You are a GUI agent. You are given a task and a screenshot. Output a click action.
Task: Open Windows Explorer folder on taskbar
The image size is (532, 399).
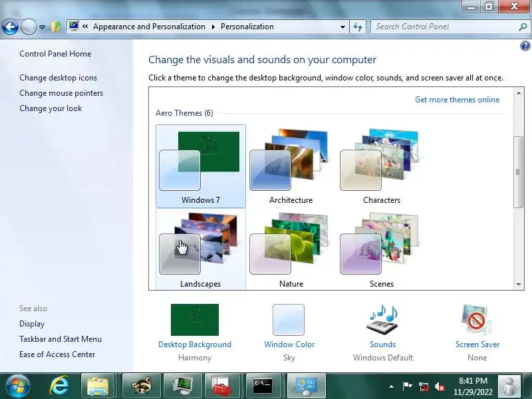[x=98, y=386]
